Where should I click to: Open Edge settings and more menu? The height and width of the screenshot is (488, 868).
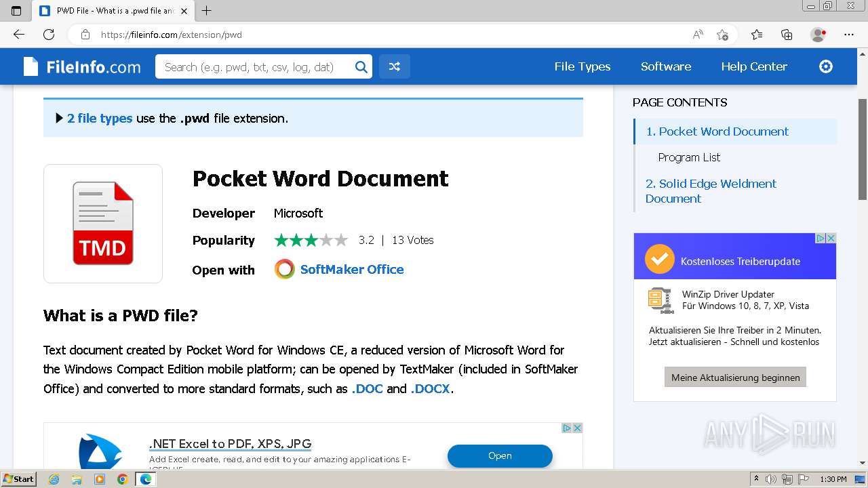click(849, 35)
